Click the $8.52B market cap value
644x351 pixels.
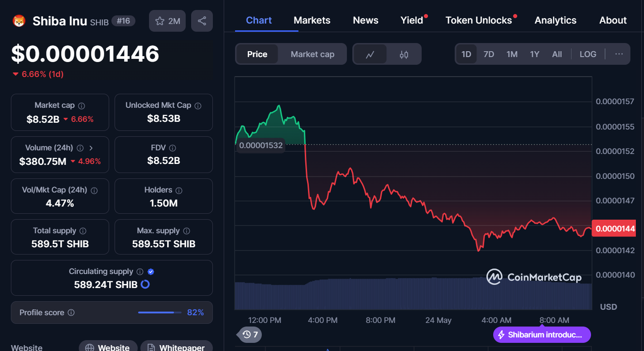pos(43,120)
